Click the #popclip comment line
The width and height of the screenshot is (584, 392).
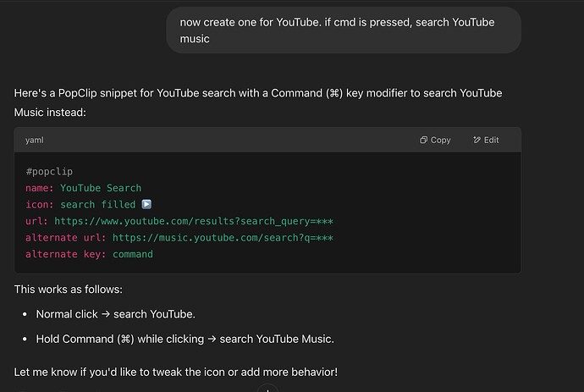pyautogui.click(x=49, y=171)
